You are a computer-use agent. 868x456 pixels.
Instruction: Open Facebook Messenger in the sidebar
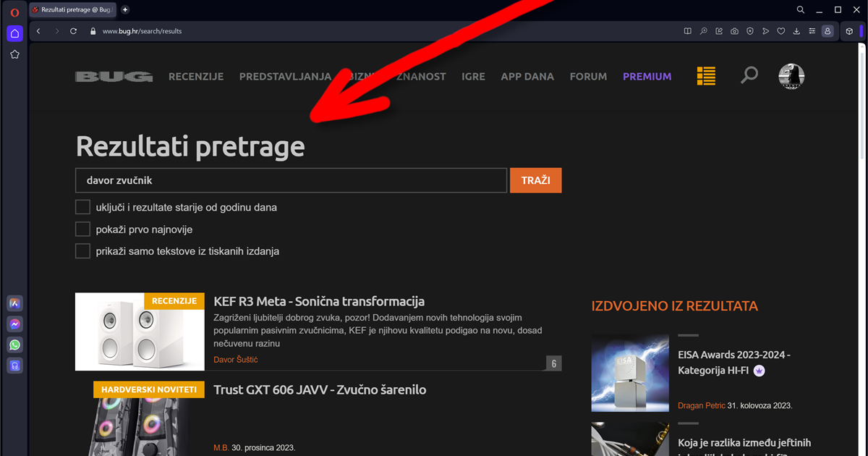[x=14, y=324]
